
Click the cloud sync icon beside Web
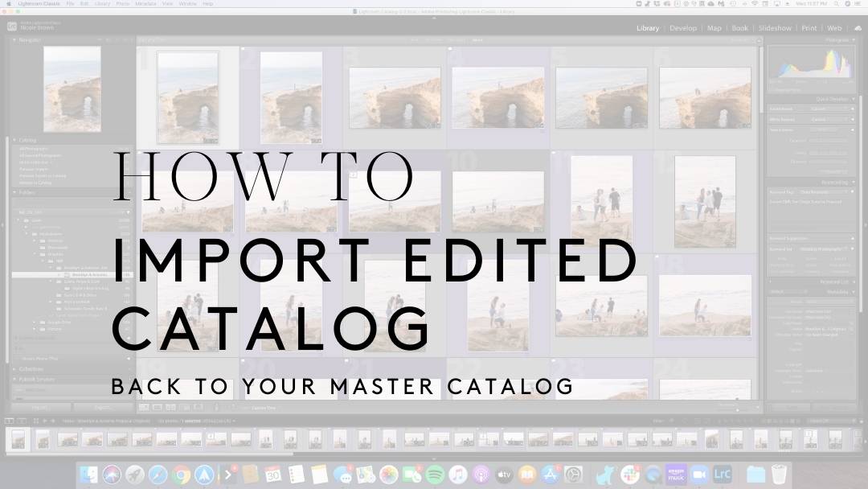[x=857, y=28]
